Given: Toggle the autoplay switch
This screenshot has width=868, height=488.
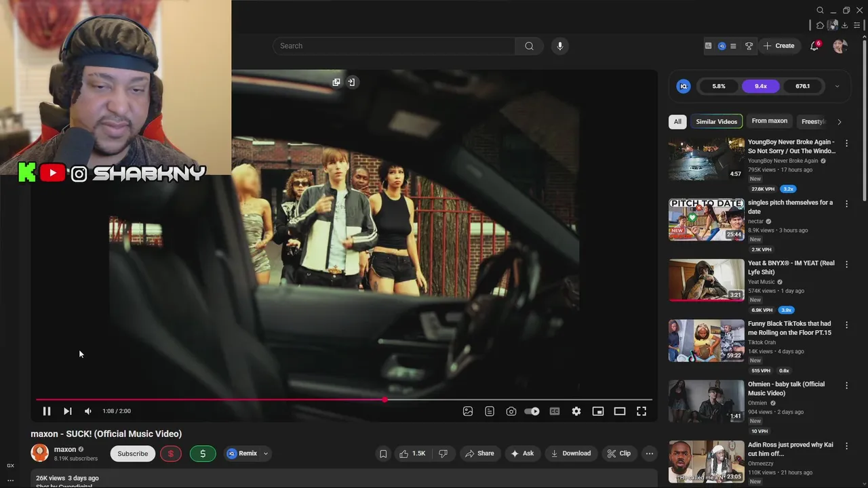Looking at the screenshot, I should pyautogui.click(x=532, y=411).
